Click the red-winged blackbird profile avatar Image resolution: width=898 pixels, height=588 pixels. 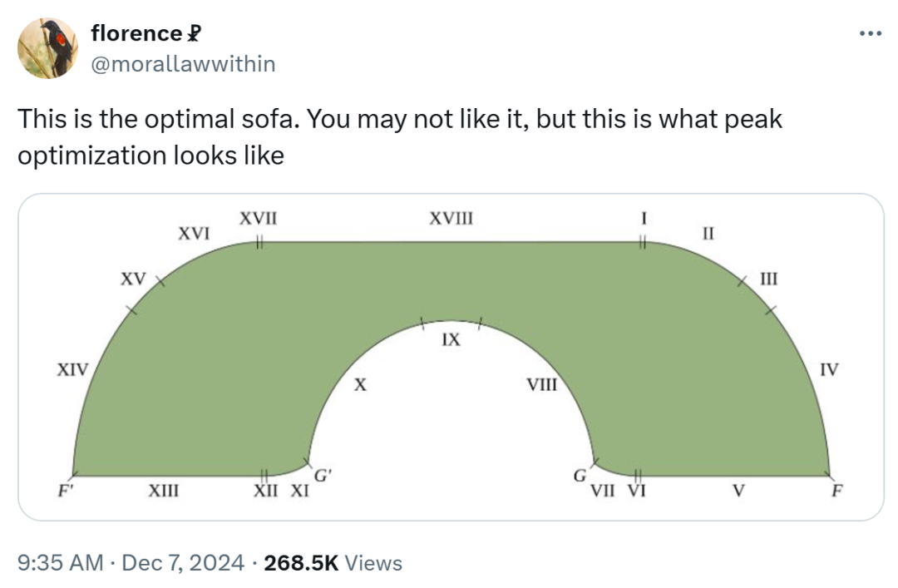pyautogui.click(x=48, y=48)
